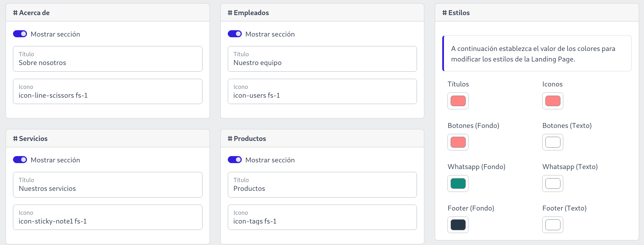Click the Whatsapp (Texto) color swatch

click(x=552, y=183)
